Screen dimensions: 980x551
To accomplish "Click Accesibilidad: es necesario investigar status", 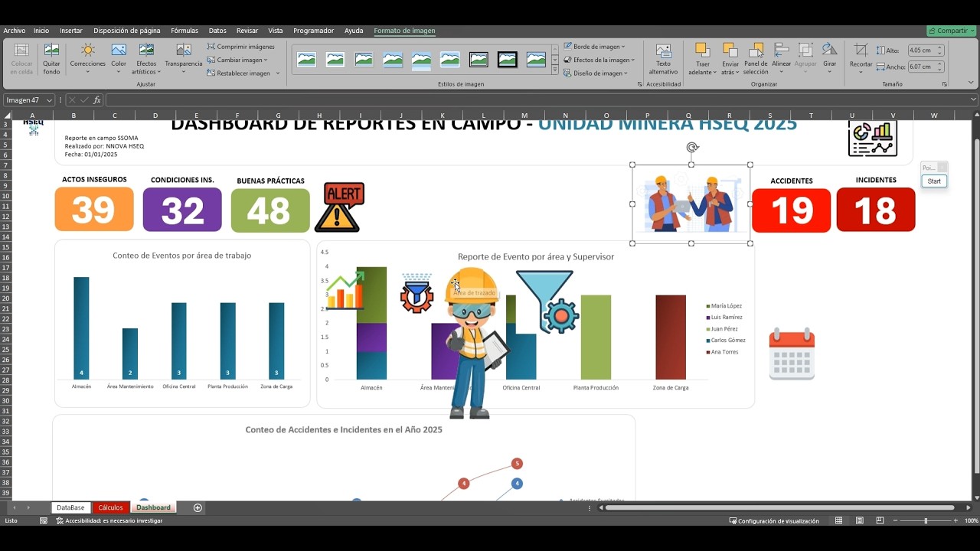I will pos(109,521).
